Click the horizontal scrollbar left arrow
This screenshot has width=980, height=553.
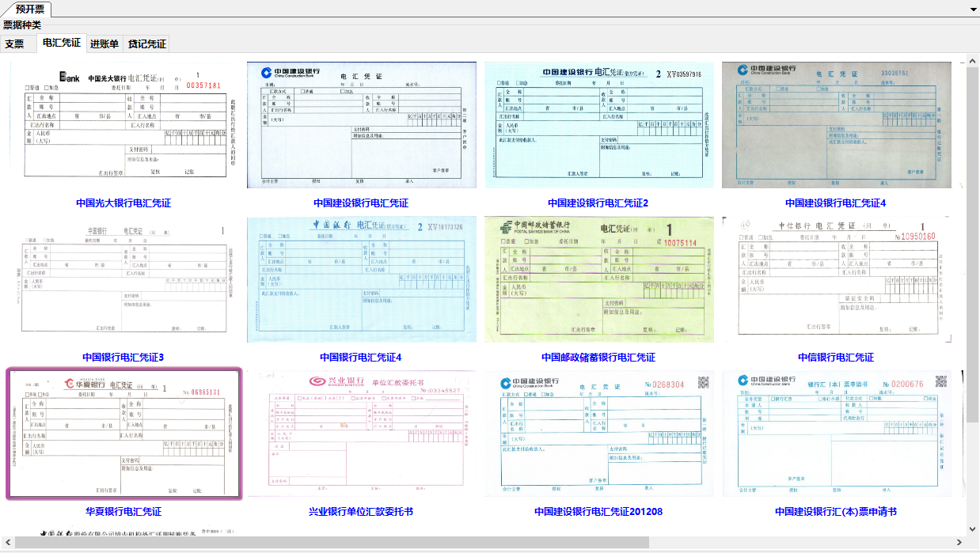point(6,543)
